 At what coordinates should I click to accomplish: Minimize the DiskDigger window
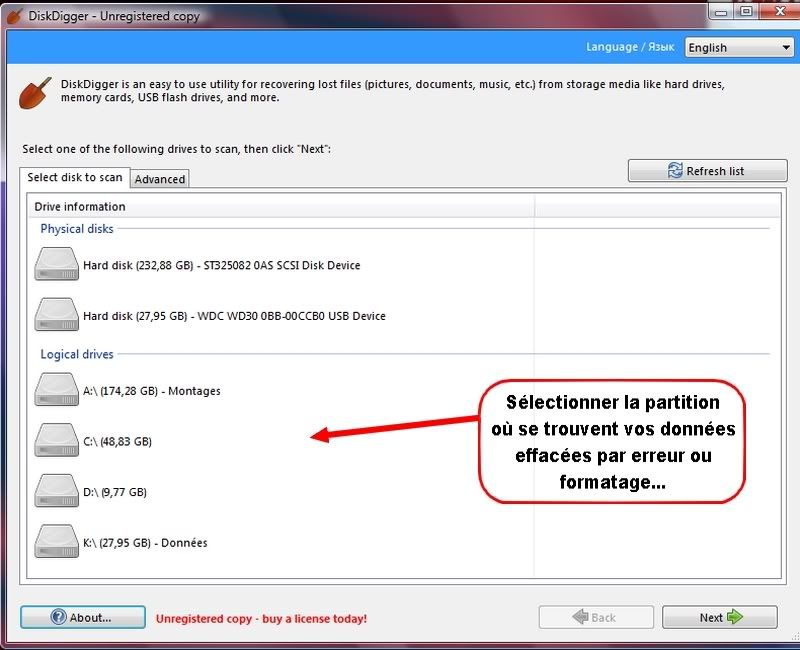(x=721, y=12)
